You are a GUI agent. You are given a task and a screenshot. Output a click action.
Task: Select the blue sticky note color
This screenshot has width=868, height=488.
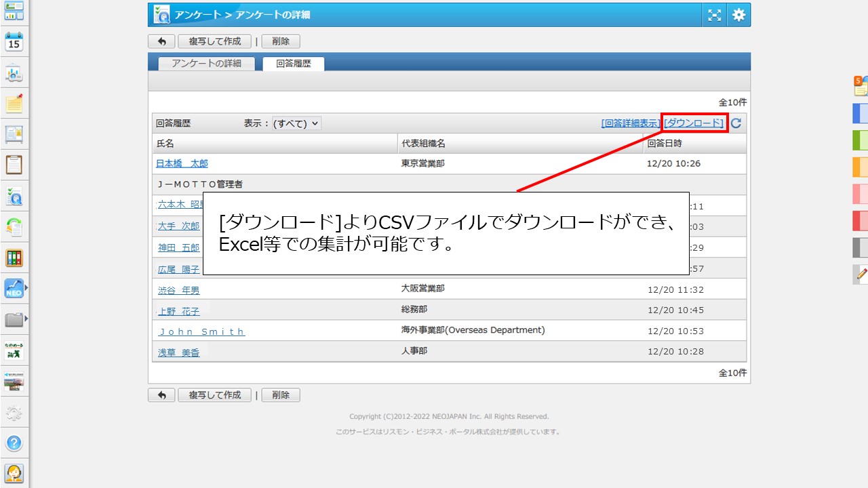click(x=860, y=113)
